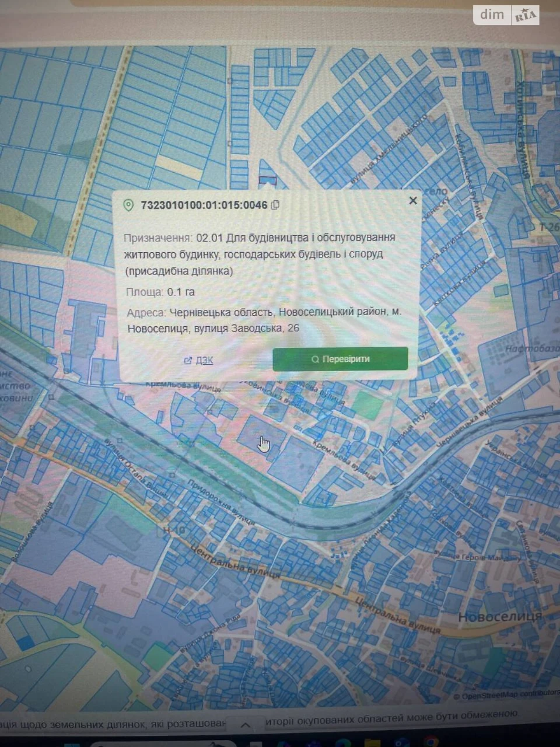This screenshot has height=747, width=560.
Task: Click the Чернівецька вулиця street label
Action: (x=470, y=423)
